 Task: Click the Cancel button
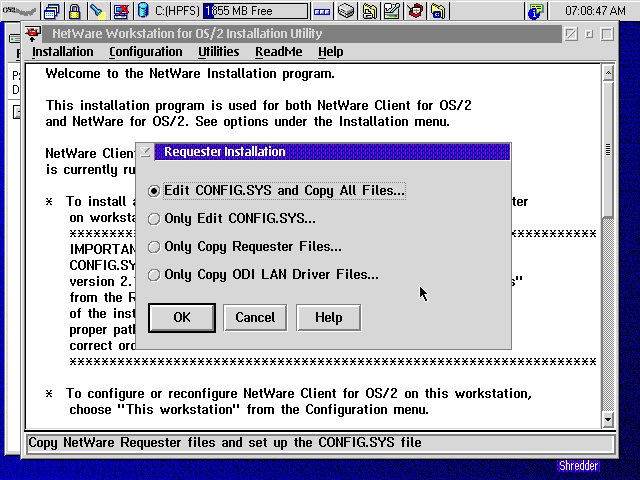click(x=255, y=318)
